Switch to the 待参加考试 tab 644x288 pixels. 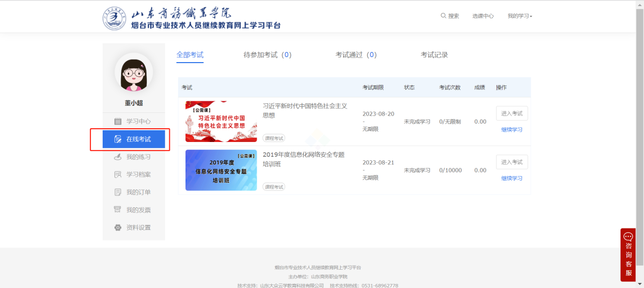click(x=267, y=55)
